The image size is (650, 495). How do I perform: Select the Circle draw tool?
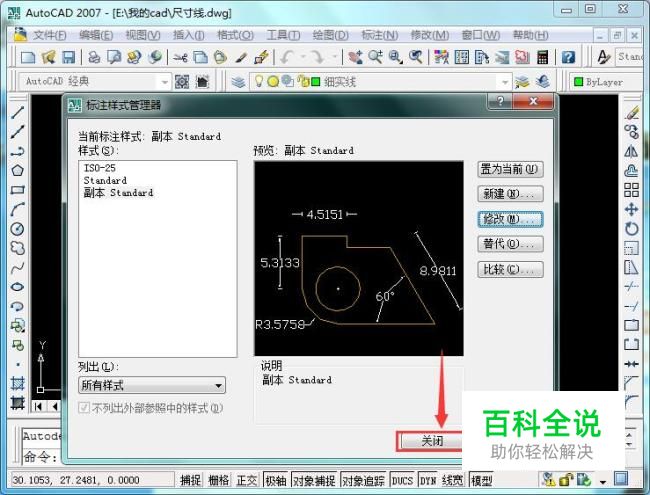(17, 229)
